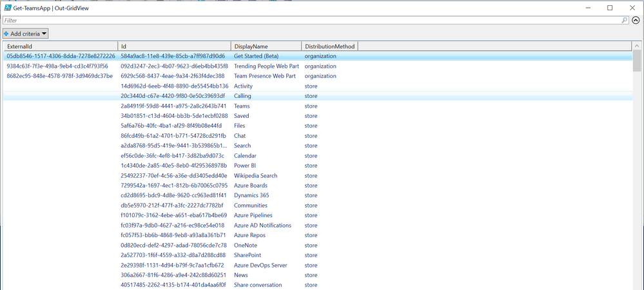Select the Chat app row
Viewport: 644px width, 290px height.
[318, 135]
